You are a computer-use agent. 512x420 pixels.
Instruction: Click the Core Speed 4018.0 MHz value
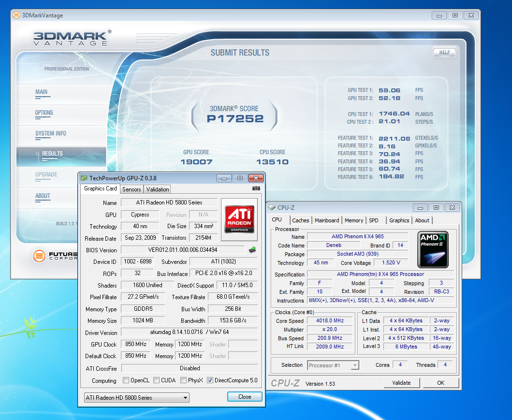[x=330, y=320]
